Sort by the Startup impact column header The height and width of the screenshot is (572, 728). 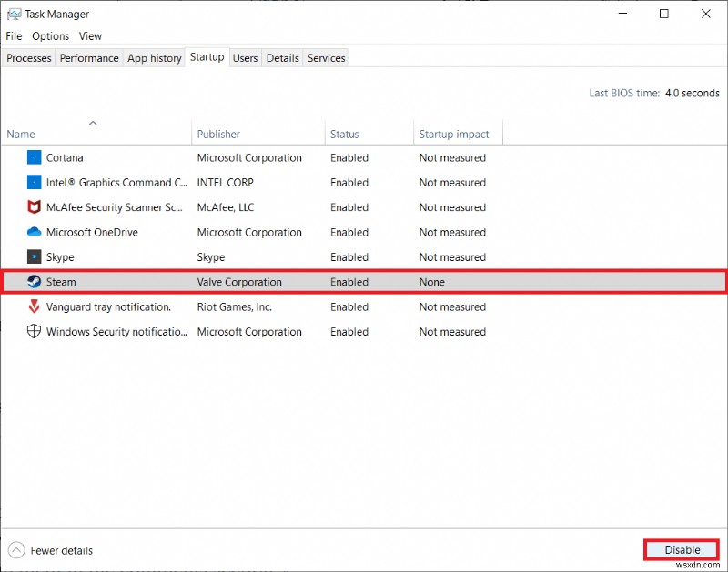[458, 134]
